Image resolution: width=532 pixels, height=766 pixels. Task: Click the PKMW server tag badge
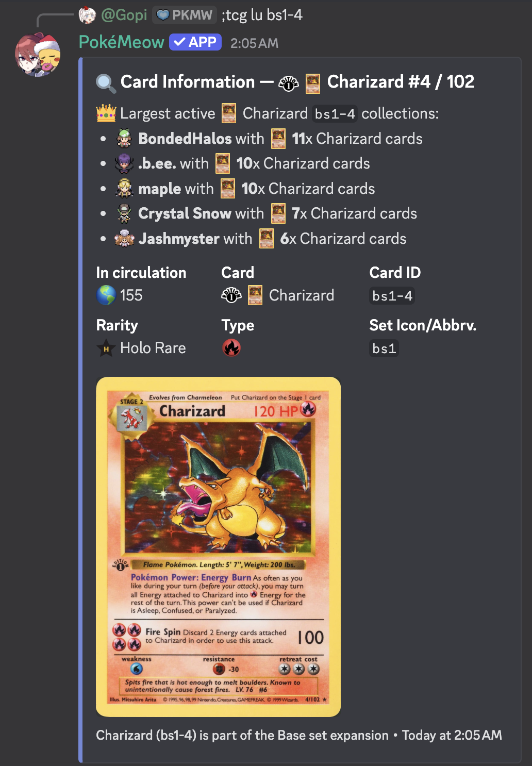(x=184, y=15)
